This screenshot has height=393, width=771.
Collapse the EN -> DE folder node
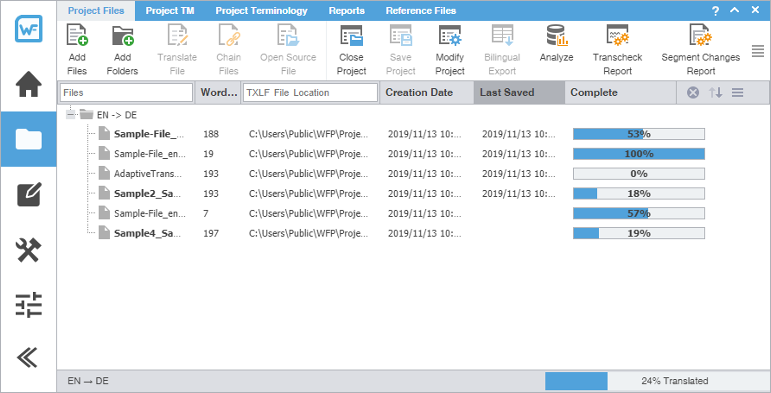click(71, 115)
